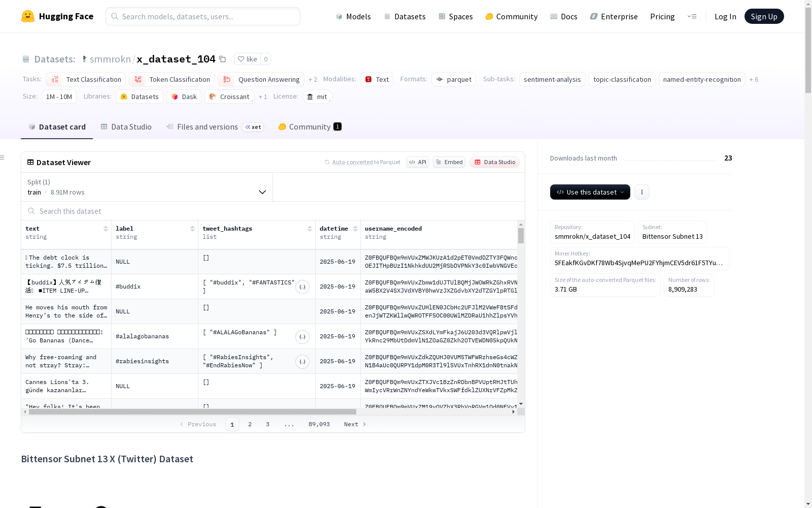Select the 1M - 10M size tag
The width and height of the screenshot is (812, 508).
[59, 97]
